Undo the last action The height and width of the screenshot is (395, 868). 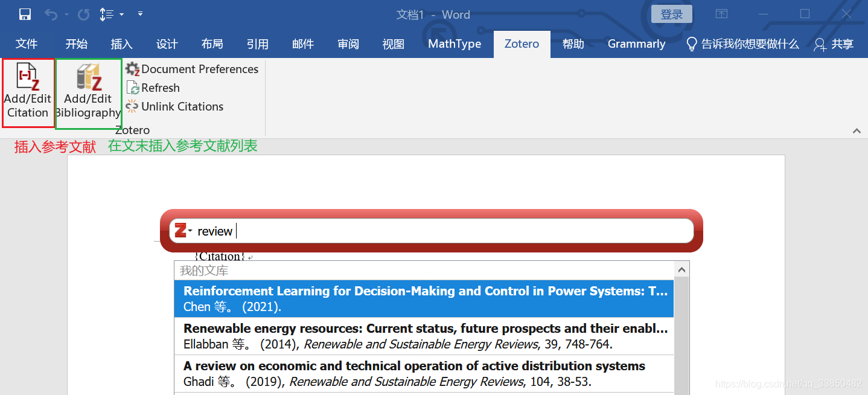coord(51,14)
